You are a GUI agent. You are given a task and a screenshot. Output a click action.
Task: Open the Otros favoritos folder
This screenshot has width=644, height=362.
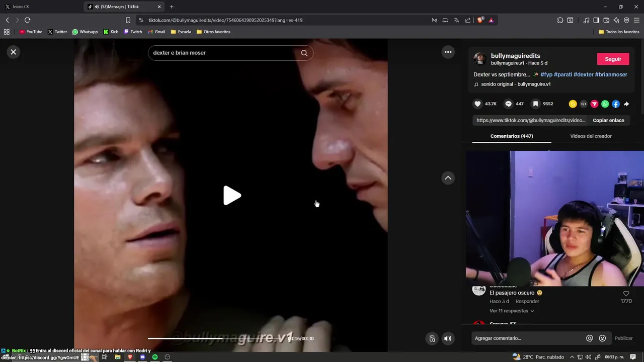[213, 32]
